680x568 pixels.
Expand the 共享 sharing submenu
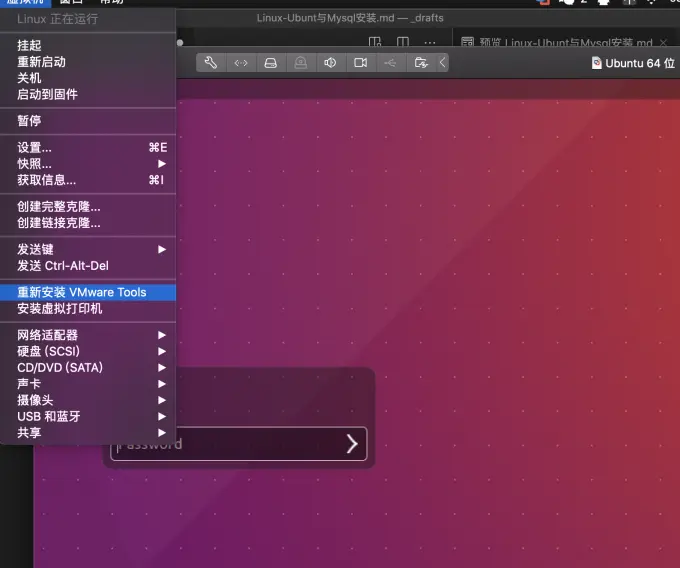88,433
